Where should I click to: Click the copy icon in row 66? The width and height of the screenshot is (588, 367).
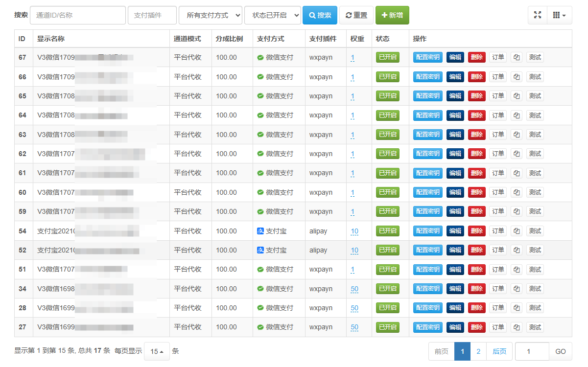click(x=517, y=77)
